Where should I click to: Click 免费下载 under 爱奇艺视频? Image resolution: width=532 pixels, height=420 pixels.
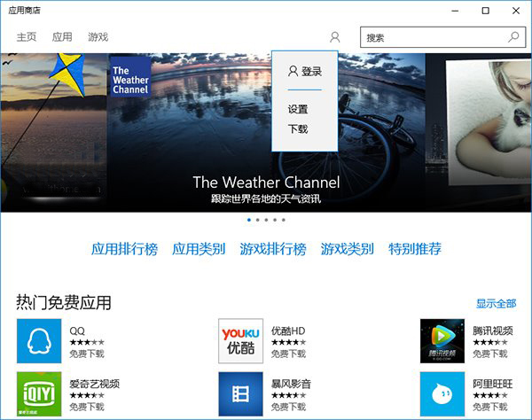click(x=87, y=407)
